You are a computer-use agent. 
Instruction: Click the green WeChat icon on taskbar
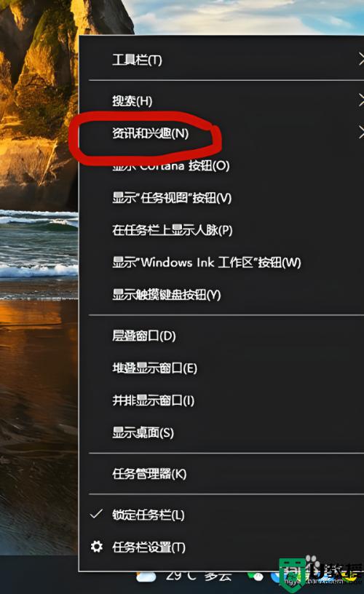256,577
